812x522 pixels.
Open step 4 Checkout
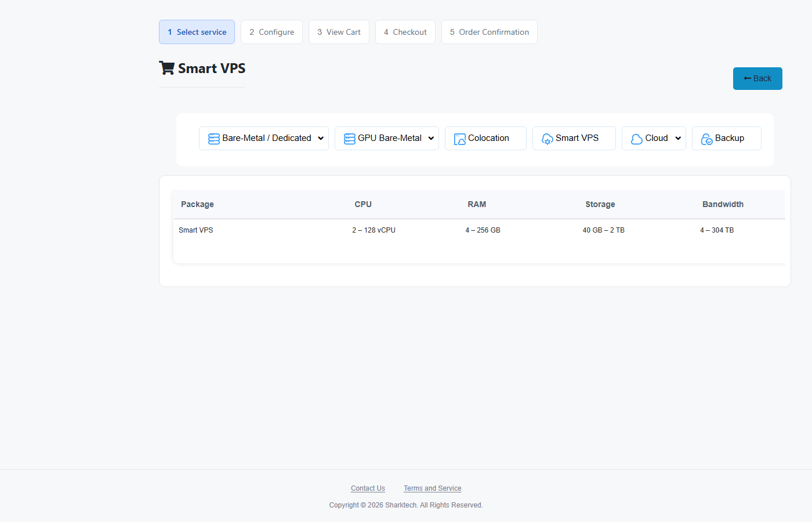405,32
